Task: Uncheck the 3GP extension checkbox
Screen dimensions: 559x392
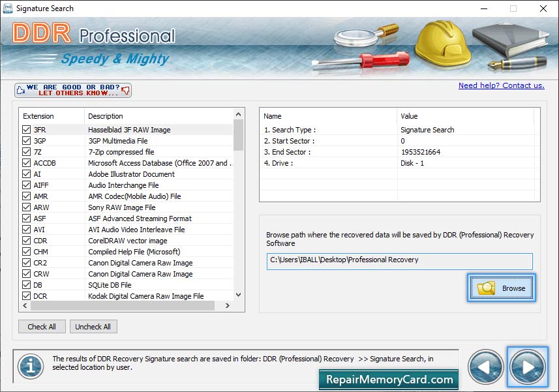Action: point(26,140)
